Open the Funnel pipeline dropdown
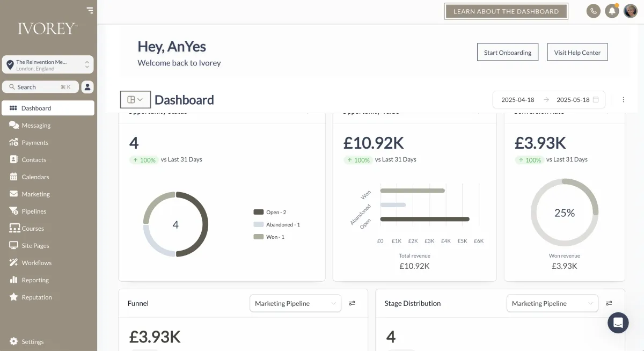Image resolution: width=644 pixels, height=351 pixels. pos(296,303)
